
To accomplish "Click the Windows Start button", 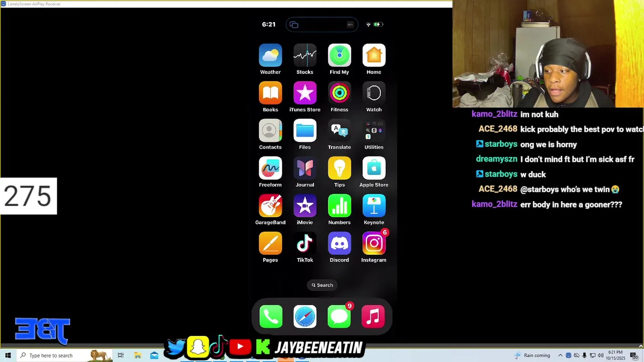I will 8,355.
